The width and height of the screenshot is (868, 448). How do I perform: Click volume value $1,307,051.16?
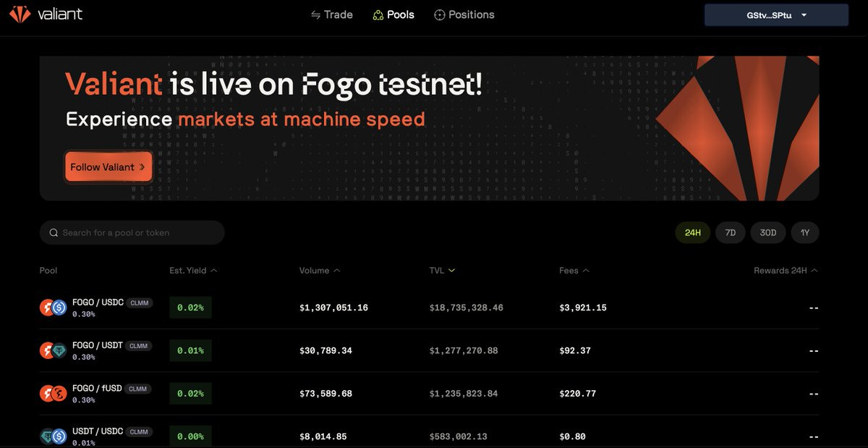pos(333,308)
